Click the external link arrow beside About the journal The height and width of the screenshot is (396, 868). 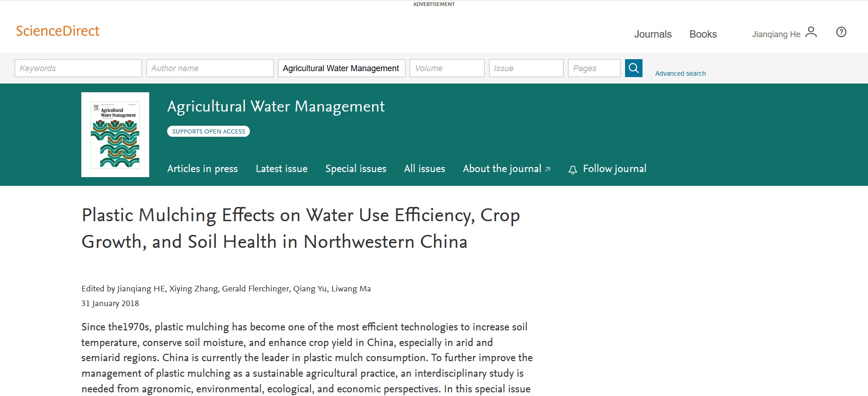coord(548,169)
